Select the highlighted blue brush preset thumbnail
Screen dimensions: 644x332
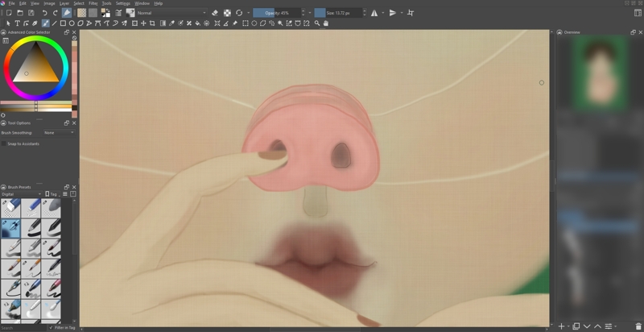point(10,228)
